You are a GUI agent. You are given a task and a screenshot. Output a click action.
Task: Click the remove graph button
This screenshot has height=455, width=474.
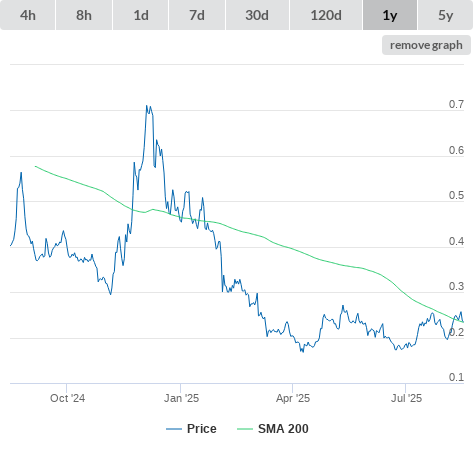[x=426, y=45]
